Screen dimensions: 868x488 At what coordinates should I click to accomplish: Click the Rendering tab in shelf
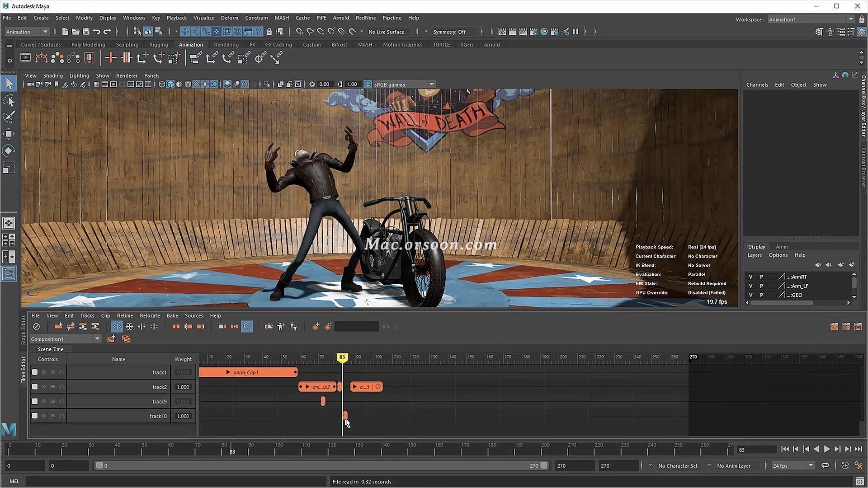tap(225, 44)
